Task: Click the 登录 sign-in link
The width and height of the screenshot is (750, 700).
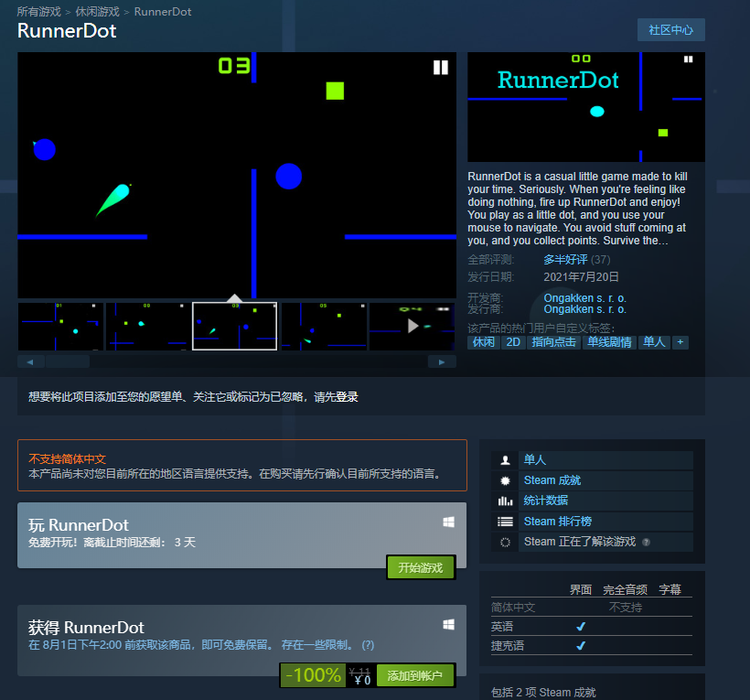Action: 347,397
